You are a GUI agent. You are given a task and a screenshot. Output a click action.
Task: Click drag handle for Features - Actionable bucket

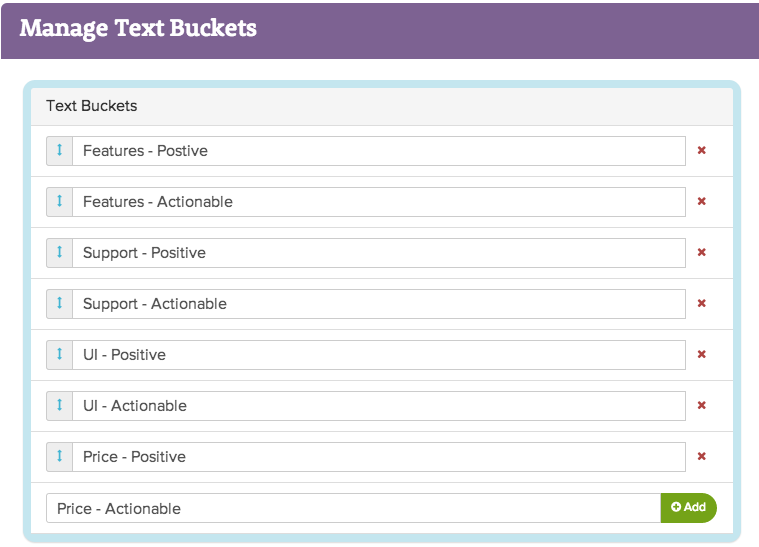tap(59, 202)
